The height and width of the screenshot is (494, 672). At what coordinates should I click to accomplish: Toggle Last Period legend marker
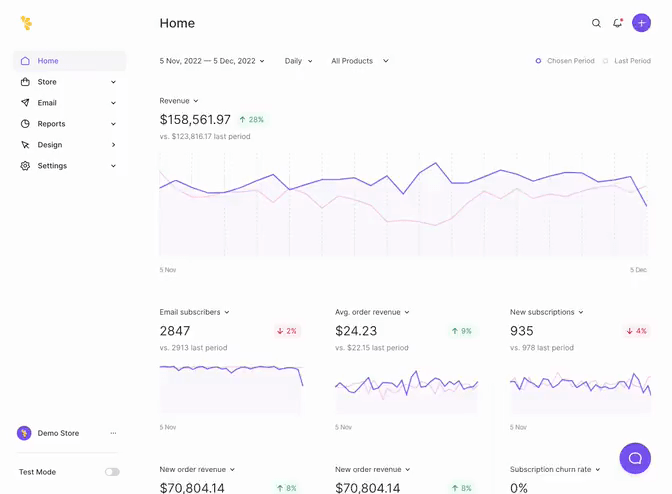(x=606, y=61)
